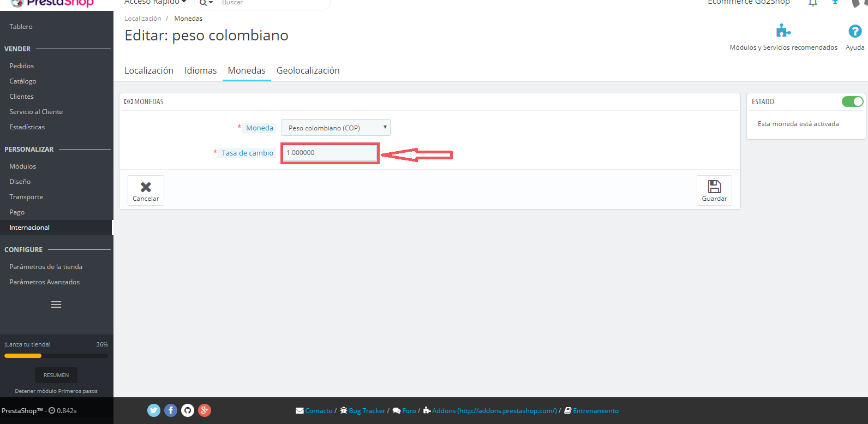Click the Buscar search field
This screenshot has width=868, height=424.
click(x=273, y=3)
